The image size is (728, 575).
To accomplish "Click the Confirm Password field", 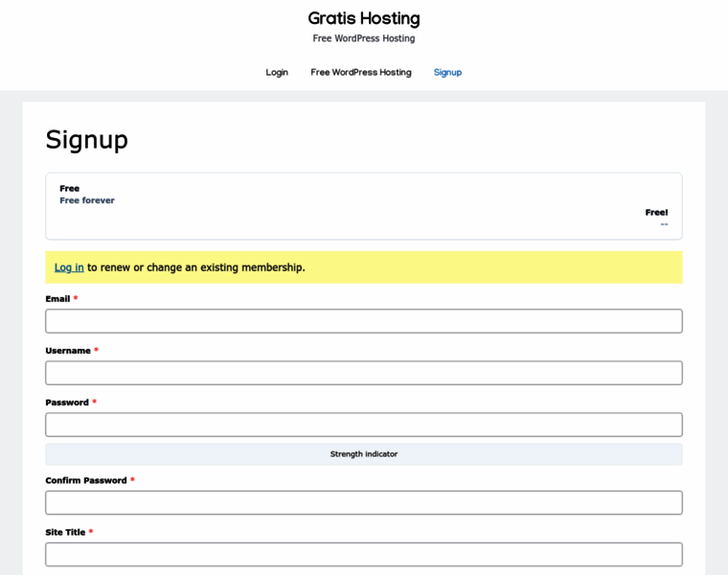I will click(x=363, y=503).
